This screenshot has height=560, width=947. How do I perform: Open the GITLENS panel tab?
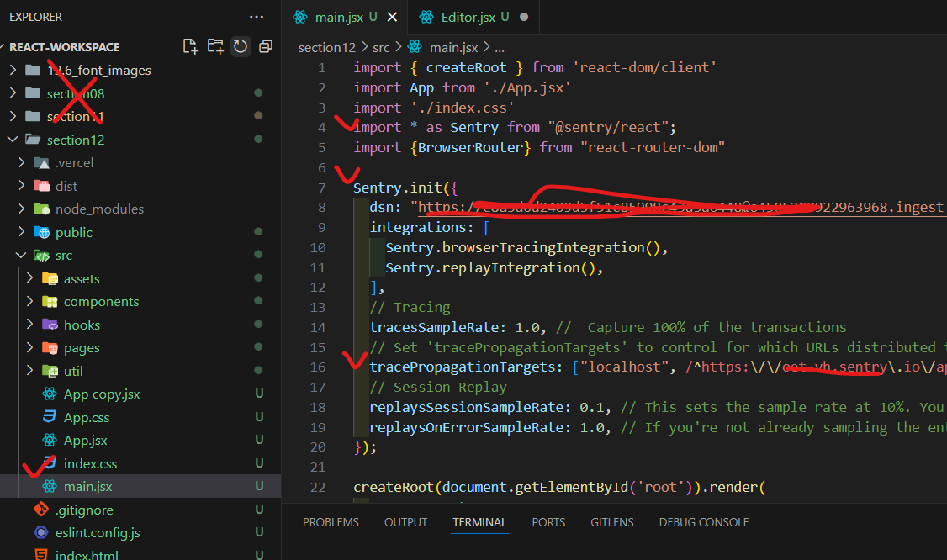611,522
